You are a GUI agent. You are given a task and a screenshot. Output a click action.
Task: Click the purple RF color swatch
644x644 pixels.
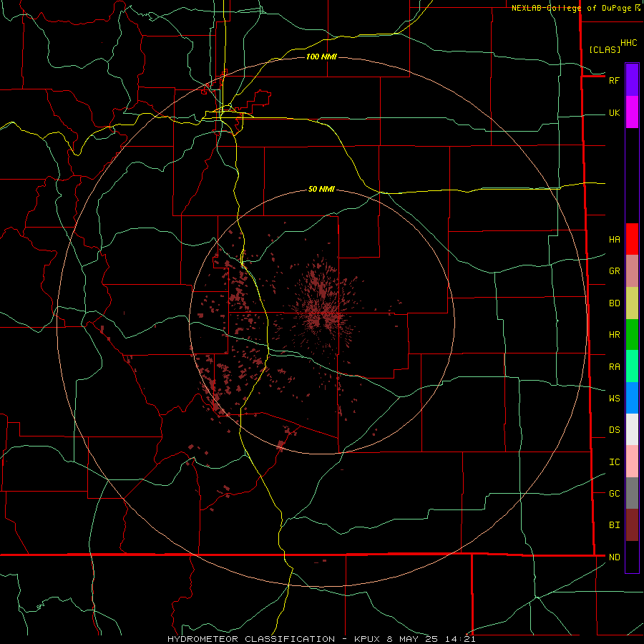(632, 80)
